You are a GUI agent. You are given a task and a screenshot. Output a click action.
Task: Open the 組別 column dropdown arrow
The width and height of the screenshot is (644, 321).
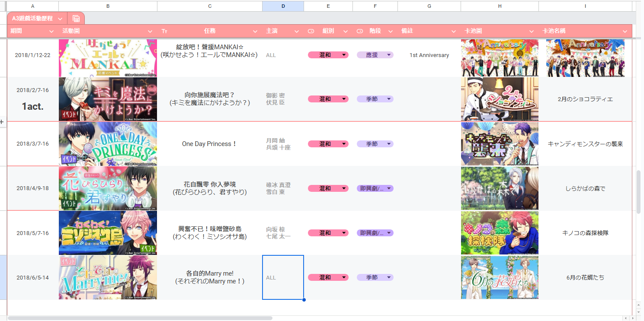pos(345,31)
